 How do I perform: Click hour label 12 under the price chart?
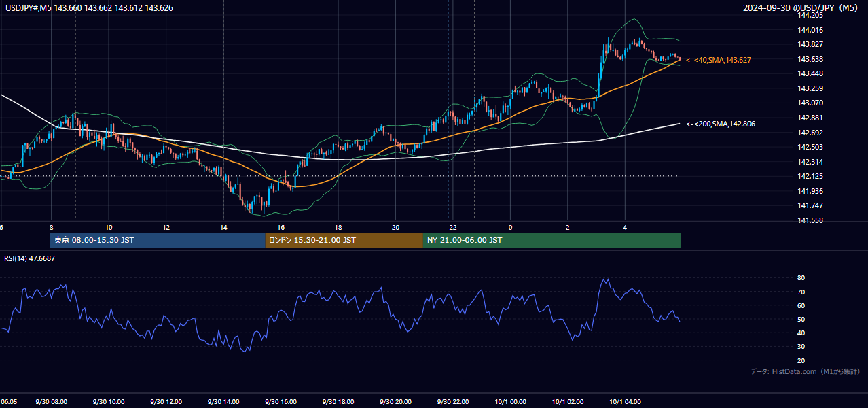click(x=166, y=227)
